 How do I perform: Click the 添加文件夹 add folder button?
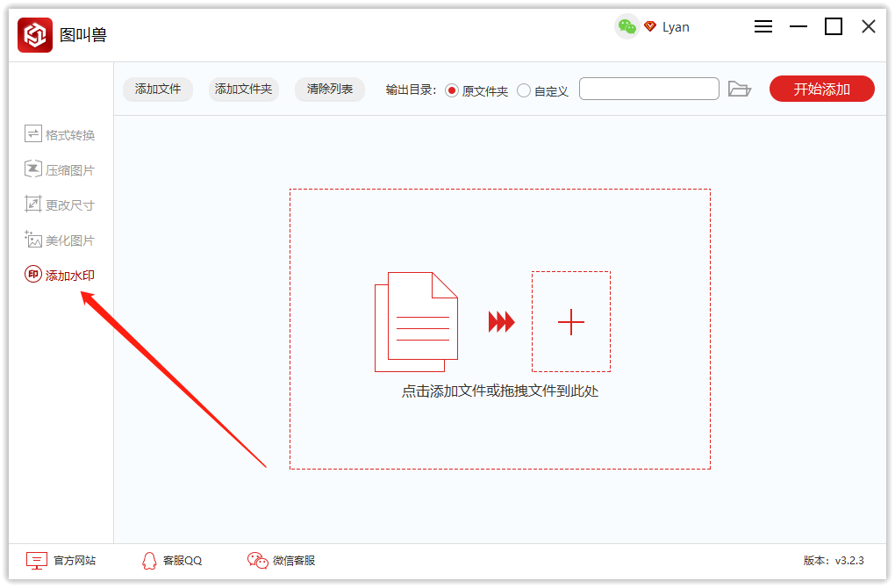point(242,89)
